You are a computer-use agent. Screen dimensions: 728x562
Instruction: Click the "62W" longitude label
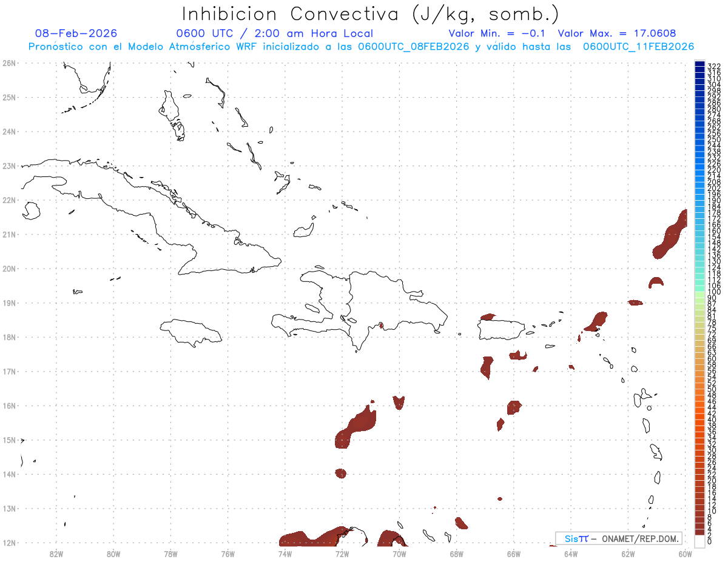tap(628, 553)
